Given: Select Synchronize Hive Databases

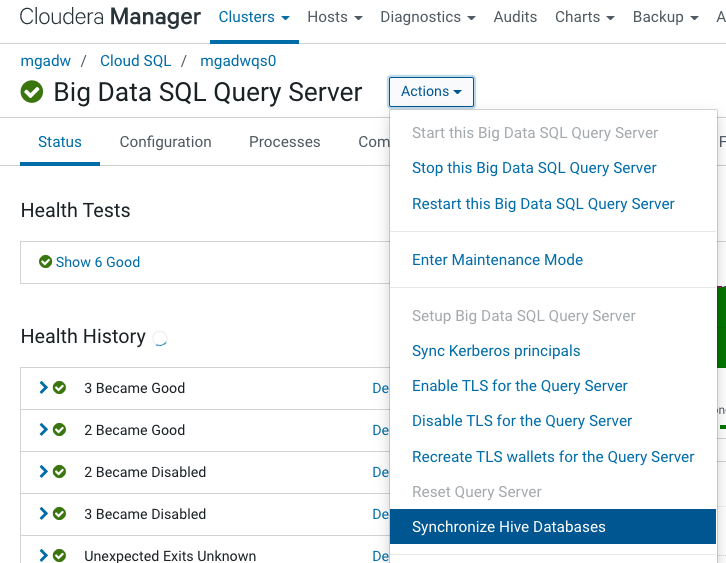Looking at the screenshot, I should click(x=553, y=526).
